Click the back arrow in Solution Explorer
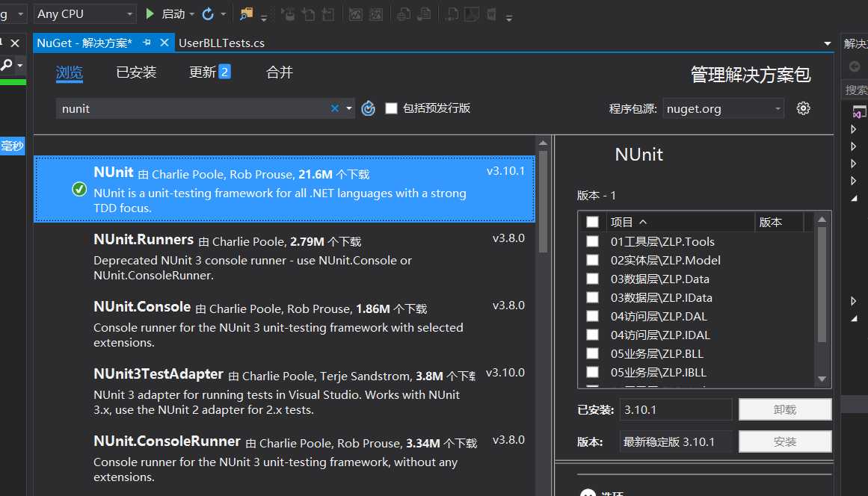868x496 pixels. 854,66
